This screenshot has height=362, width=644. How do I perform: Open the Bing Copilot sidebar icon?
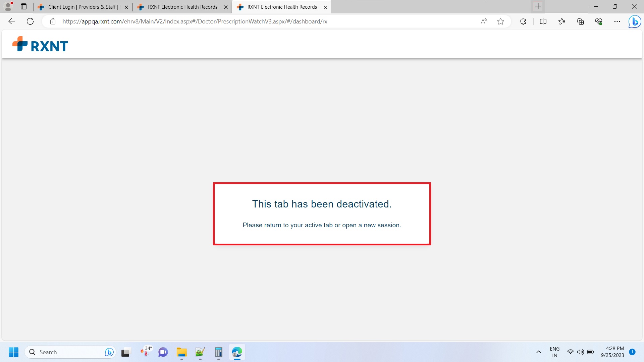click(635, 21)
